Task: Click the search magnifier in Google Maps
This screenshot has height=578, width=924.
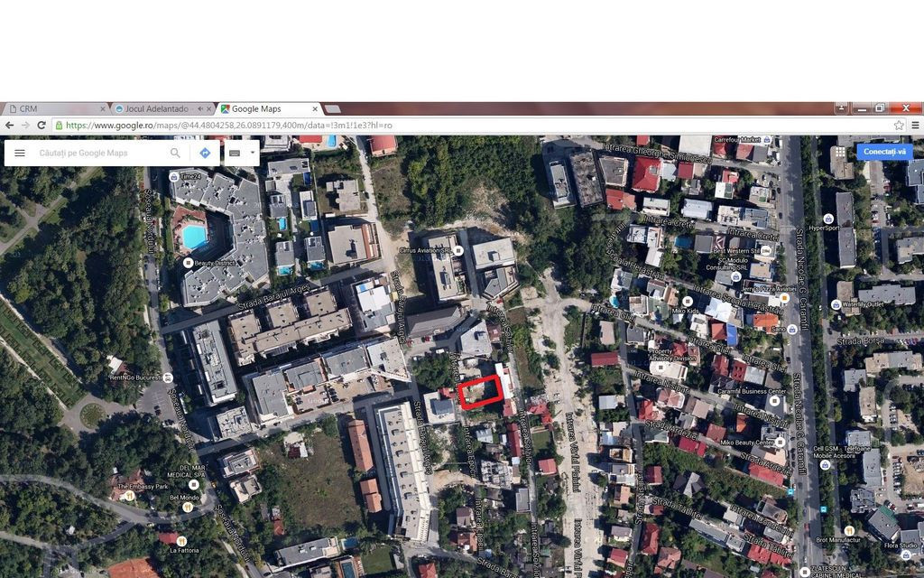Action: click(x=175, y=153)
